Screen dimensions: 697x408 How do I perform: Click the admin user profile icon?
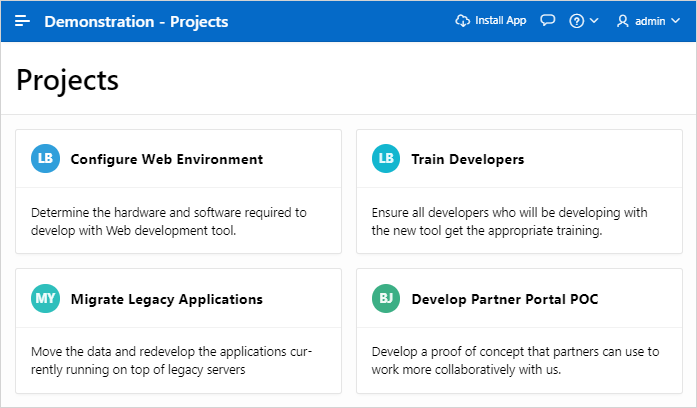pos(623,21)
